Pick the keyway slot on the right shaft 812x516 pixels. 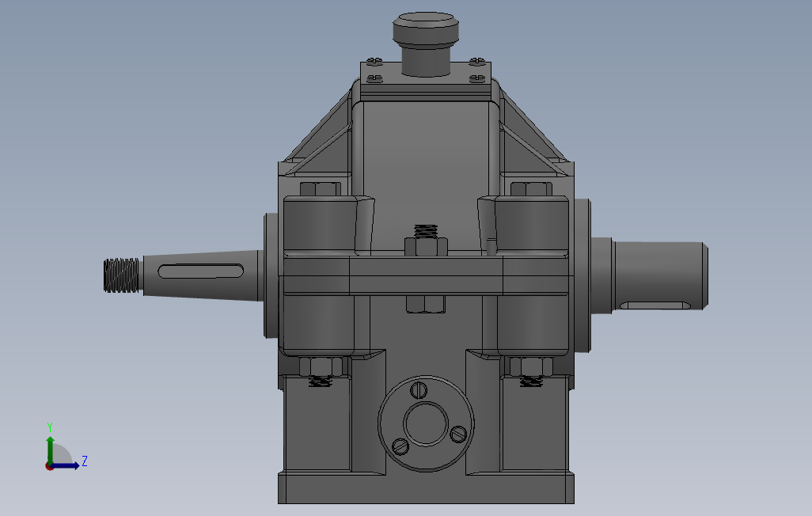point(655,305)
